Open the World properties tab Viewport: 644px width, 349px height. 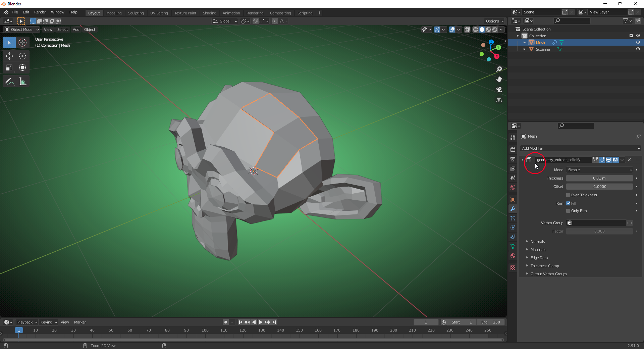tap(513, 187)
